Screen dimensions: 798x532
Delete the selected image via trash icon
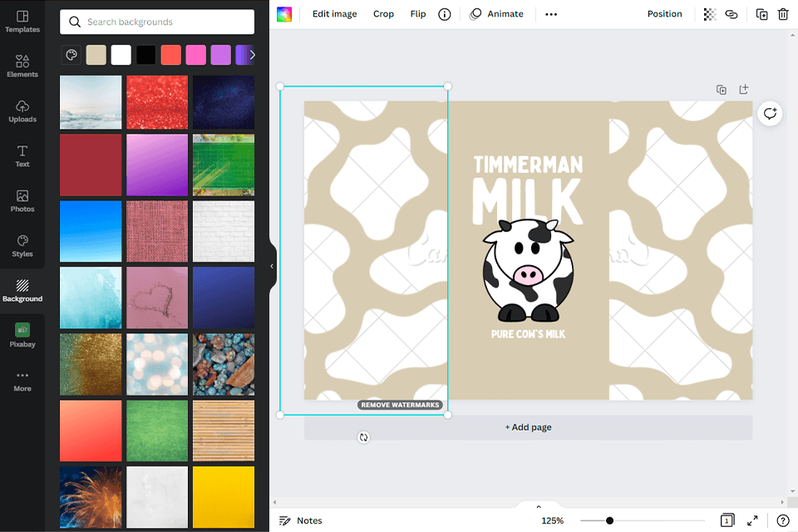click(782, 14)
